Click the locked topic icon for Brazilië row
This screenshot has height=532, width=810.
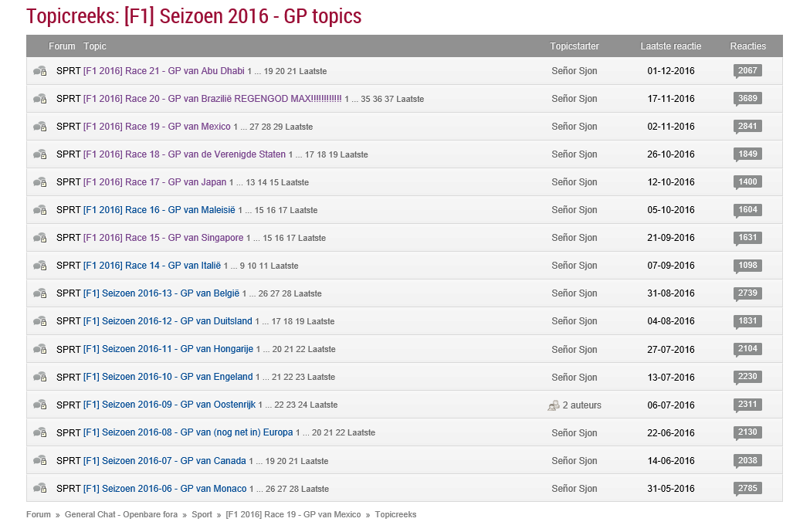pos(40,99)
